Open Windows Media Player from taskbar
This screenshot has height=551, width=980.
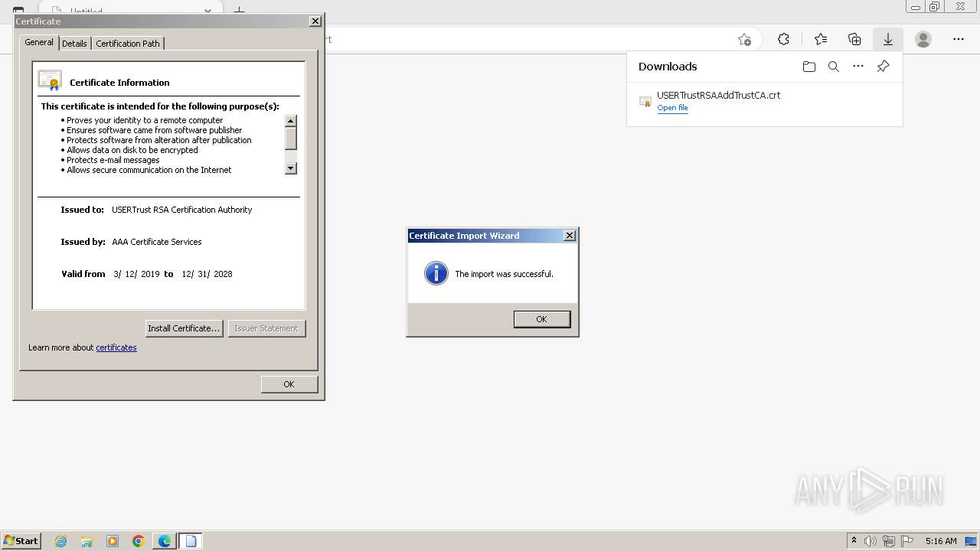click(x=113, y=541)
